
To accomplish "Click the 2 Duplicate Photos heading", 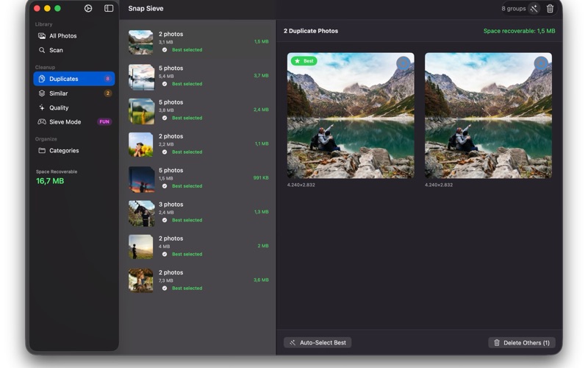I will click(x=310, y=31).
